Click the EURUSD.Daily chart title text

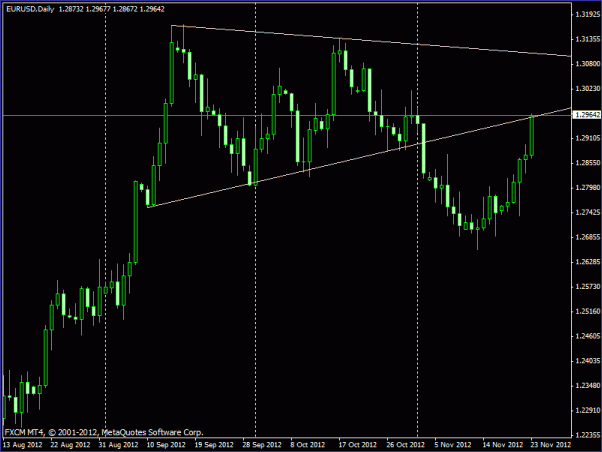(30, 9)
